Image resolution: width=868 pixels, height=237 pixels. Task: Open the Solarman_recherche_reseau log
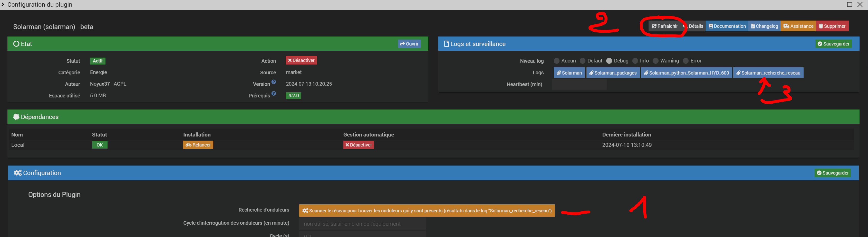tap(768, 73)
